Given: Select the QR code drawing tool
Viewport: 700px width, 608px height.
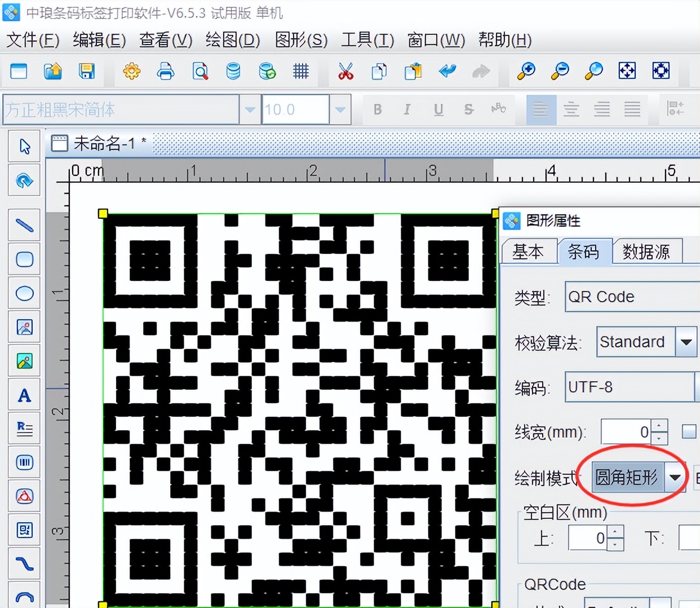Looking at the screenshot, I should tap(24, 530).
